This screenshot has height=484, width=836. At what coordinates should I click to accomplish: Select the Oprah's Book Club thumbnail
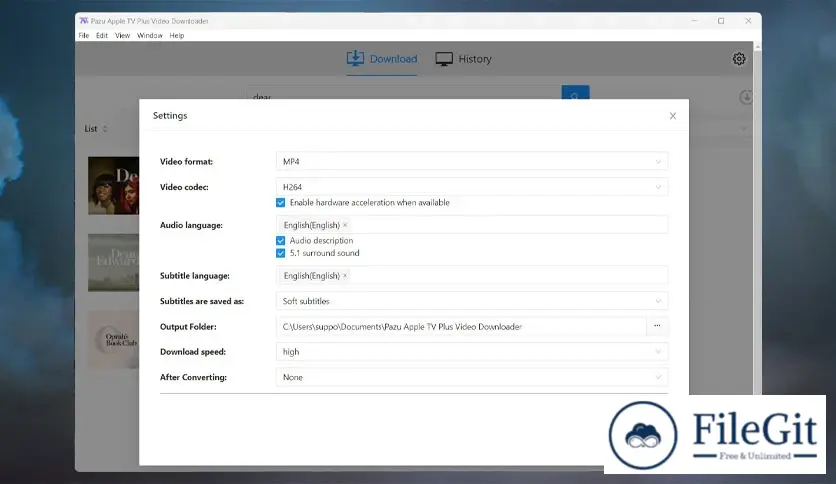pos(114,340)
